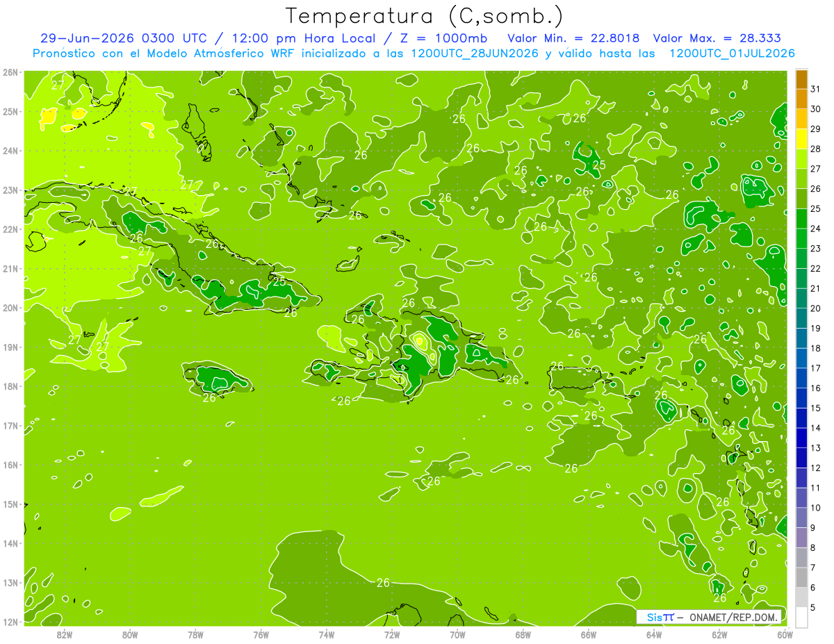Click the 74W longitude axis label
This screenshot has height=644, width=834.
point(327,634)
